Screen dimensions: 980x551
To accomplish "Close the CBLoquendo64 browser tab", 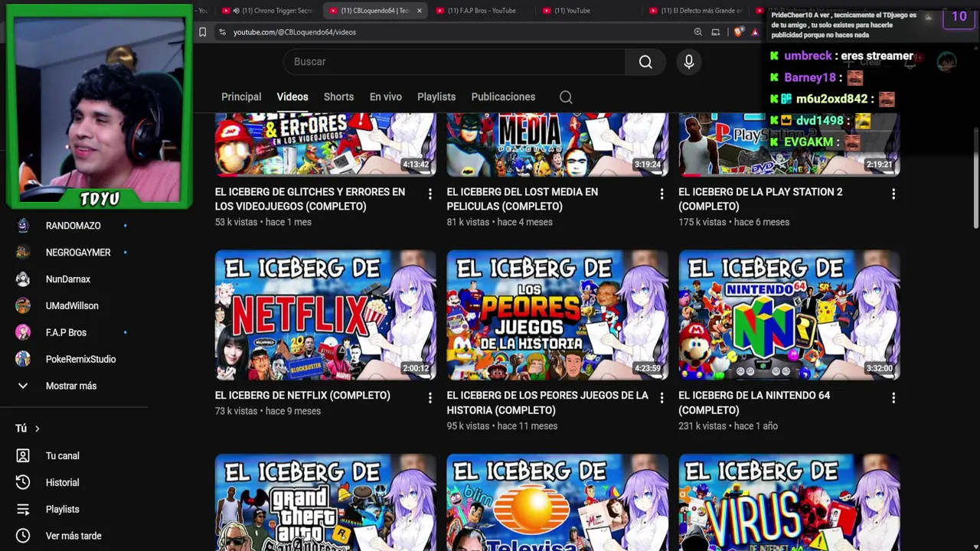I will (419, 11).
